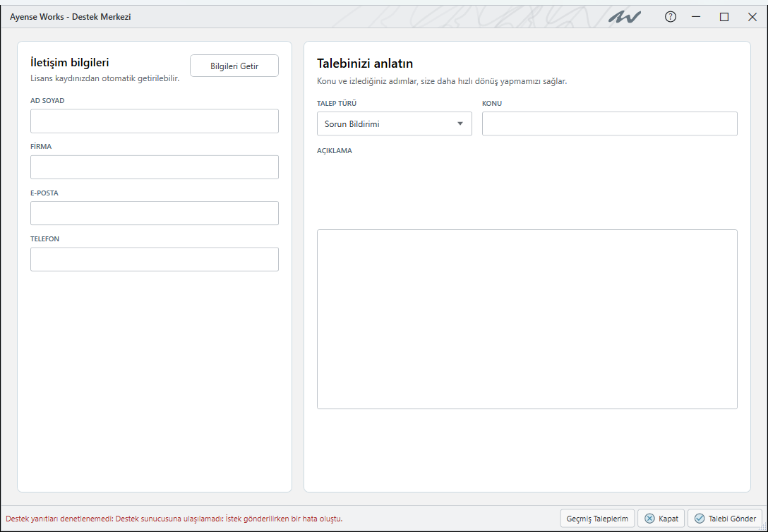Image resolution: width=768 pixels, height=532 pixels.
Task: Click the Konu subject field
Action: point(610,123)
